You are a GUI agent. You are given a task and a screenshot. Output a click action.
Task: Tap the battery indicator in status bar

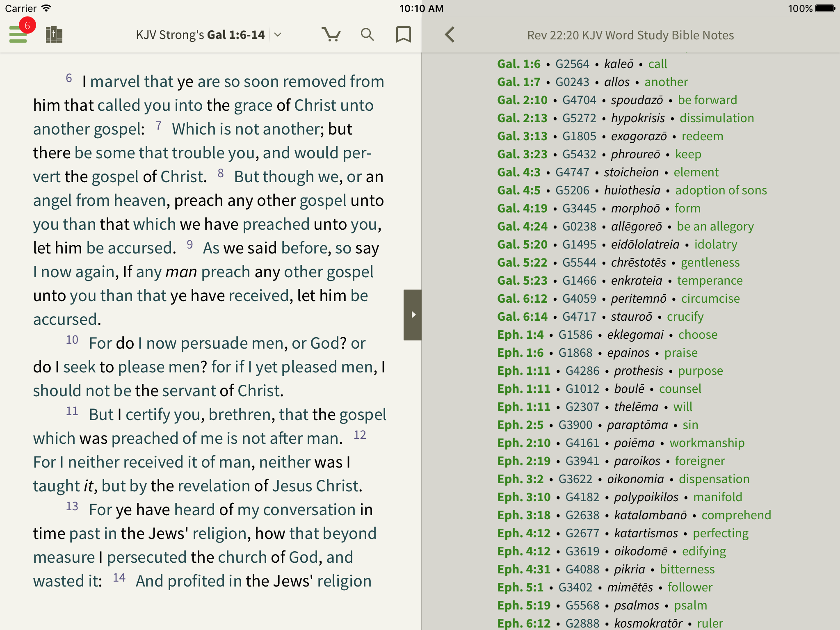pyautogui.click(x=825, y=9)
